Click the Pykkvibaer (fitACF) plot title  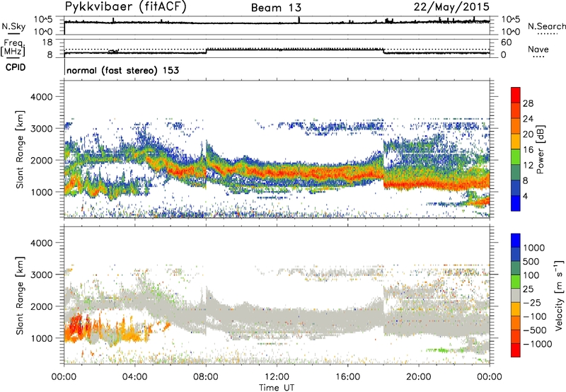[x=126, y=7]
